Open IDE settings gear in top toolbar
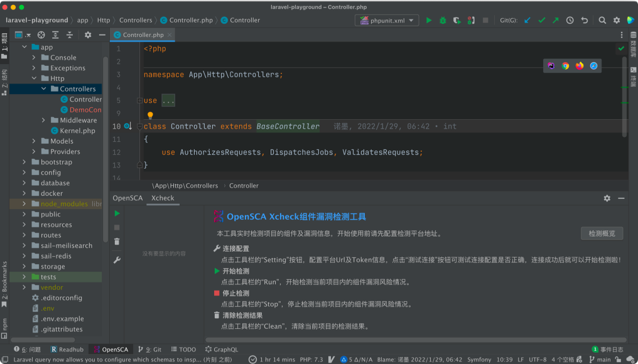 coord(617,20)
